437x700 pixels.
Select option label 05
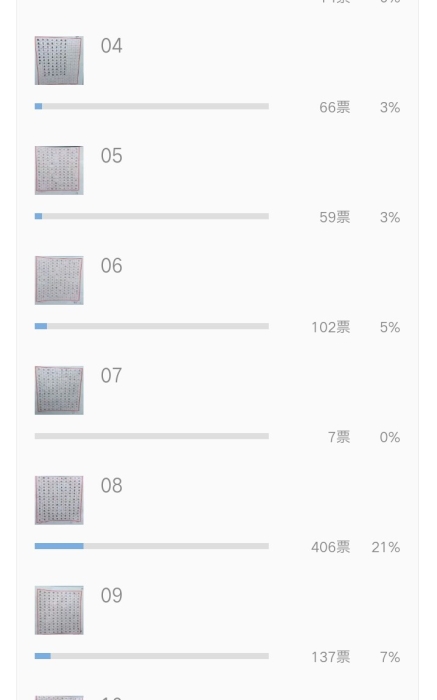point(111,155)
